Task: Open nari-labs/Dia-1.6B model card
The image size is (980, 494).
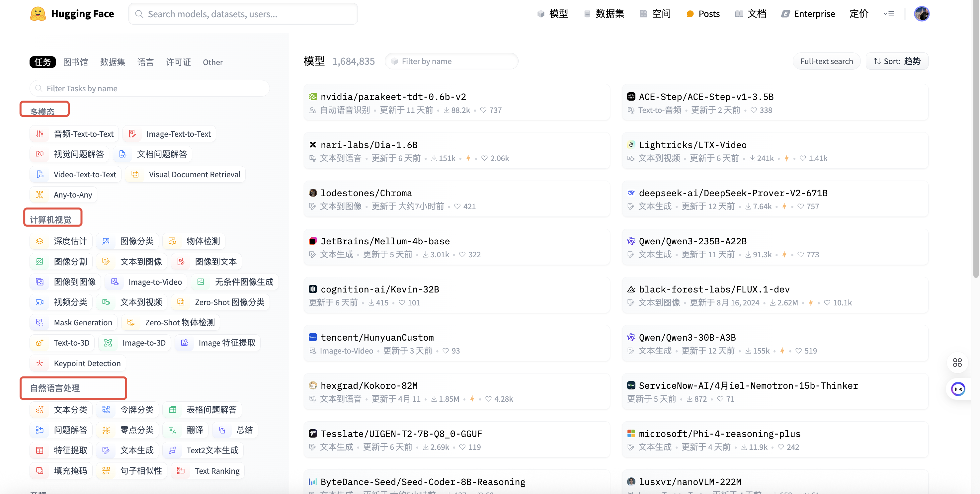Action: tap(457, 151)
